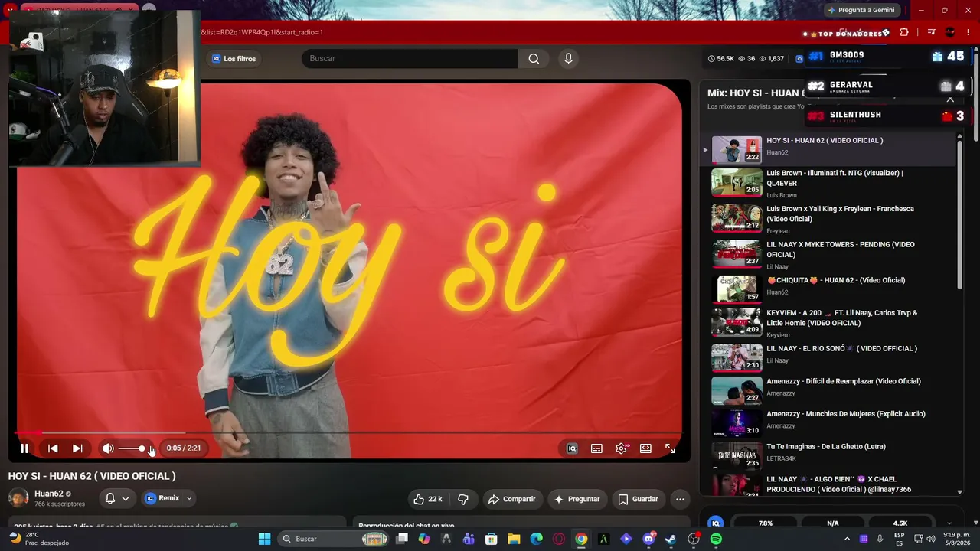The height and width of the screenshot is (551, 980).
Task: Open the Chrome extensions puzzle icon
Action: (904, 32)
